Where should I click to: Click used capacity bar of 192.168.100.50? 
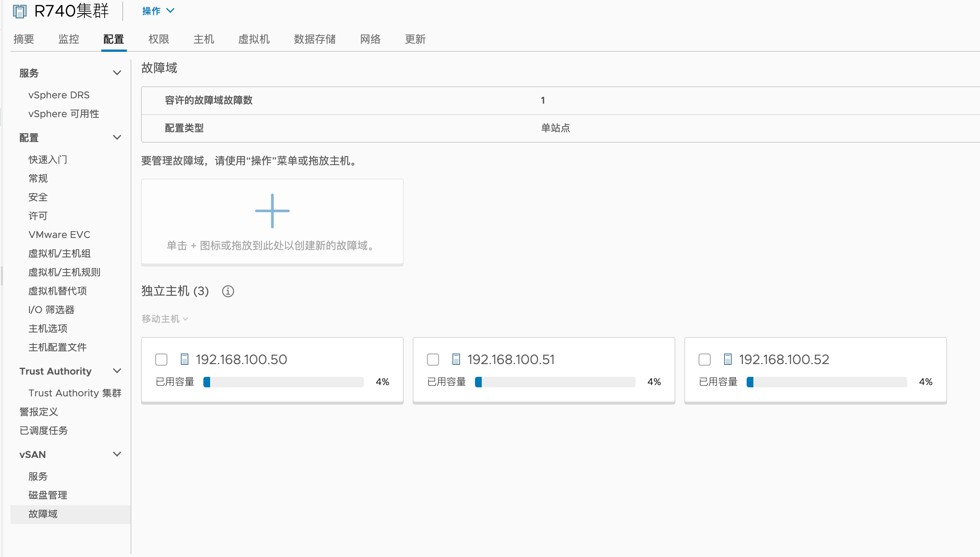tap(283, 382)
